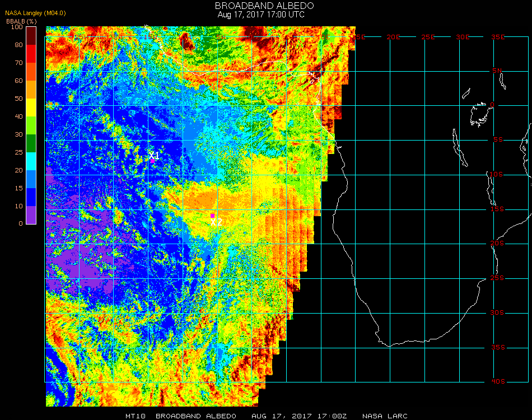Click the 40S latitude label
This screenshot has height=420, width=532.
click(x=498, y=382)
